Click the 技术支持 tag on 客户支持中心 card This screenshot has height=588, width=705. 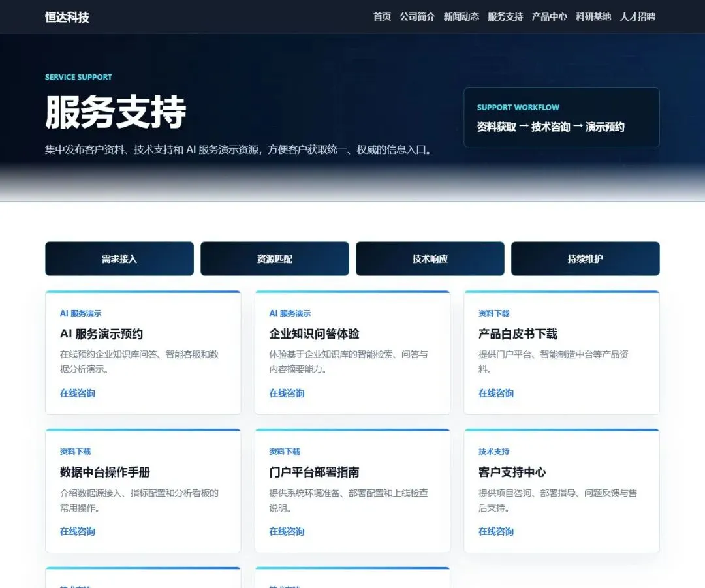(x=493, y=452)
